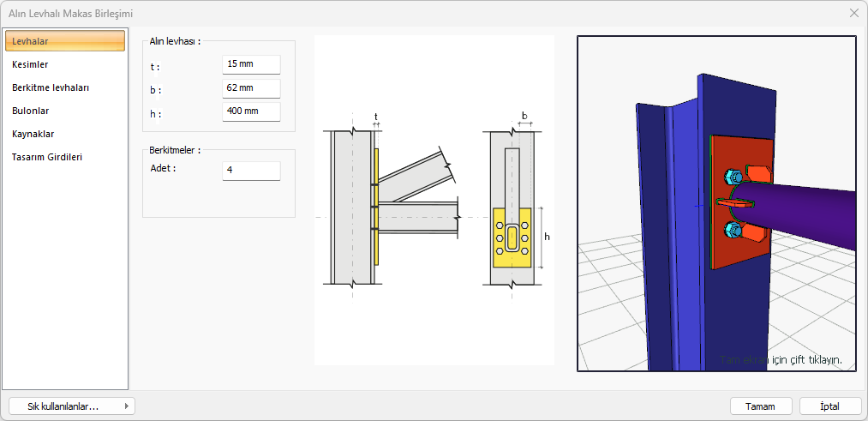Cancel the dialog with İptal
The image size is (868, 421).
[x=829, y=406]
